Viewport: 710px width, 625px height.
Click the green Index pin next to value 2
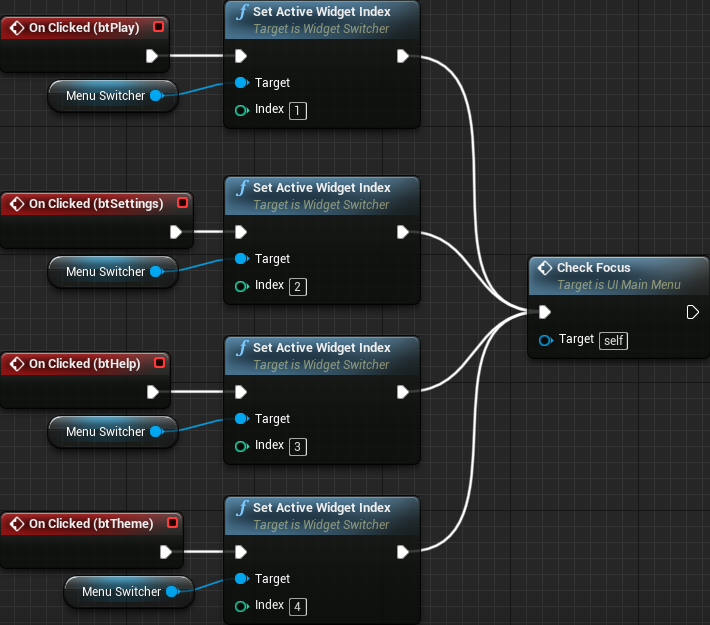pyautogui.click(x=242, y=286)
